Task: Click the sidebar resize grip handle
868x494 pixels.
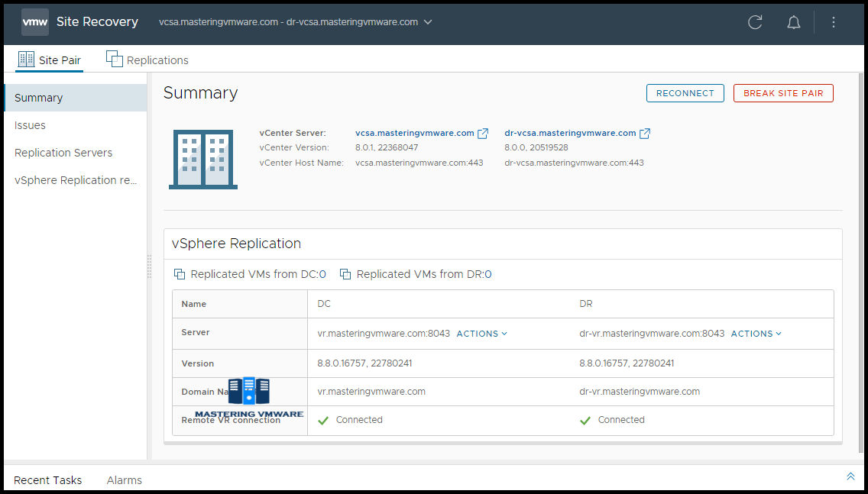Action: tap(148, 266)
